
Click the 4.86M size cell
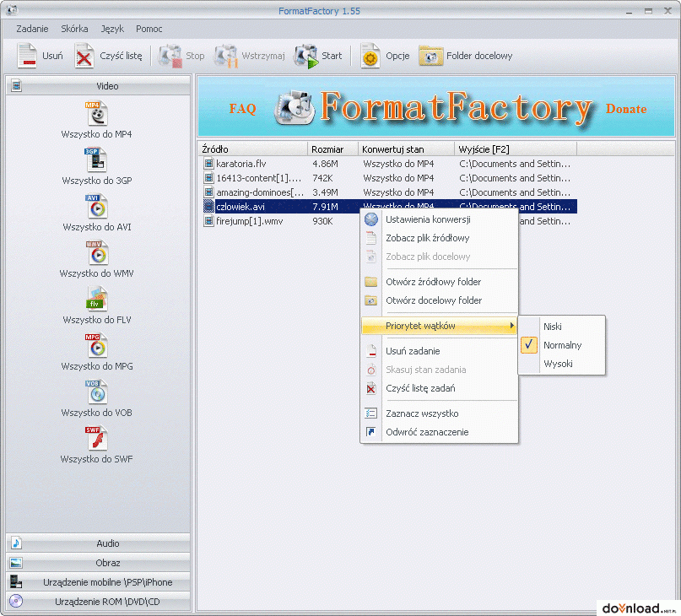click(x=325, y=164)
